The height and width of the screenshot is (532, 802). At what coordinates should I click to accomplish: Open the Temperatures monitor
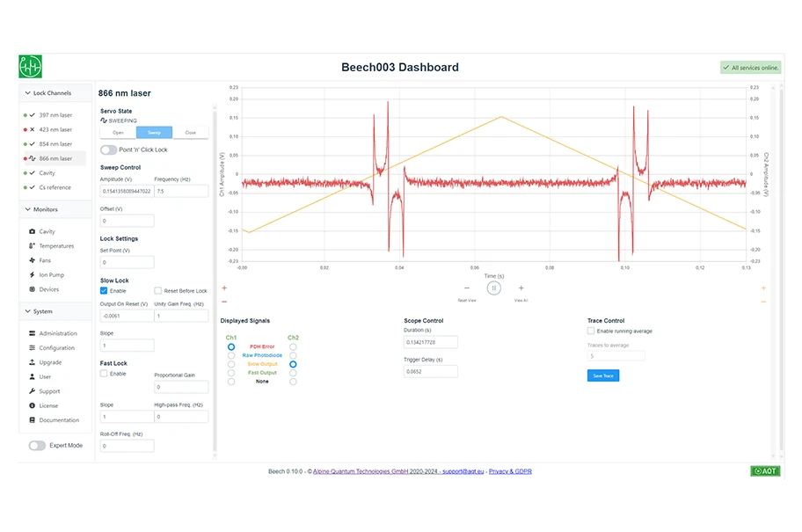click(x=56, y=246)
